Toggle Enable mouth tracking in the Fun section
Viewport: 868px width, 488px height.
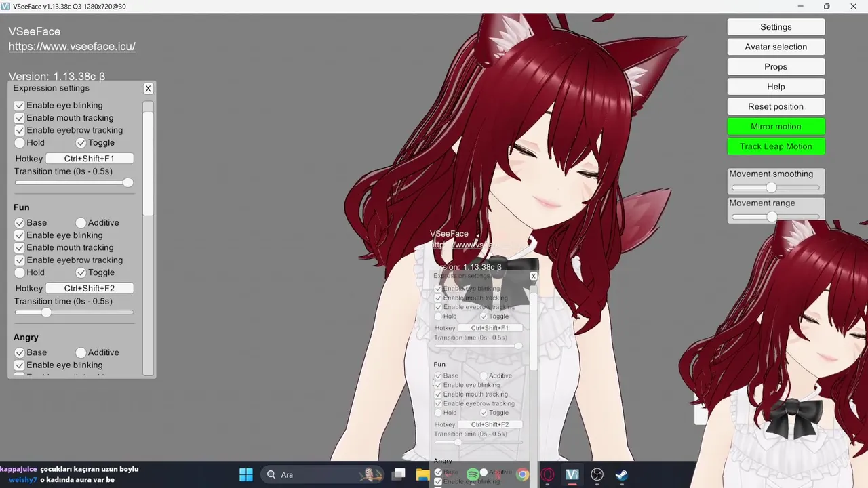tap(20, 248)
